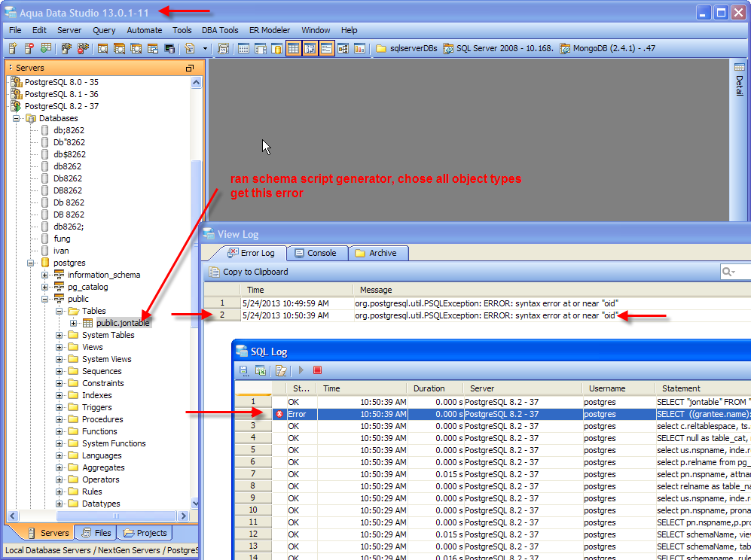
Task: Expand the System Tables folder
Action: click(59, 335)
